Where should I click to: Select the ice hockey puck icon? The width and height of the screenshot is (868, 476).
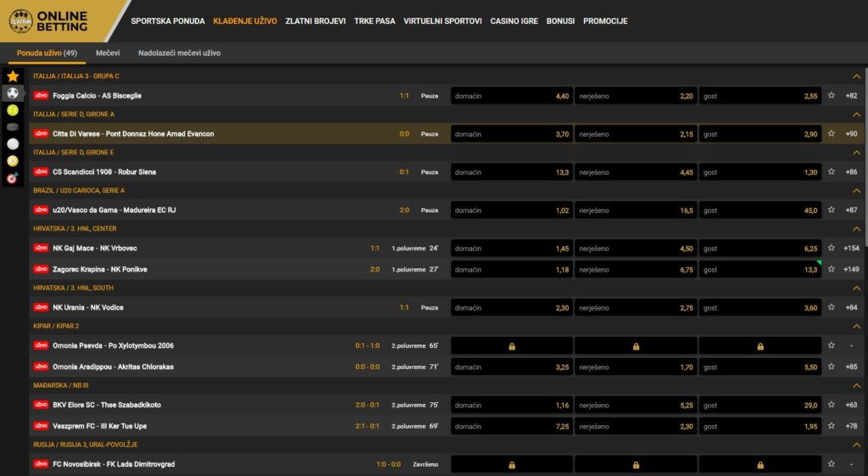coord(13,127)
